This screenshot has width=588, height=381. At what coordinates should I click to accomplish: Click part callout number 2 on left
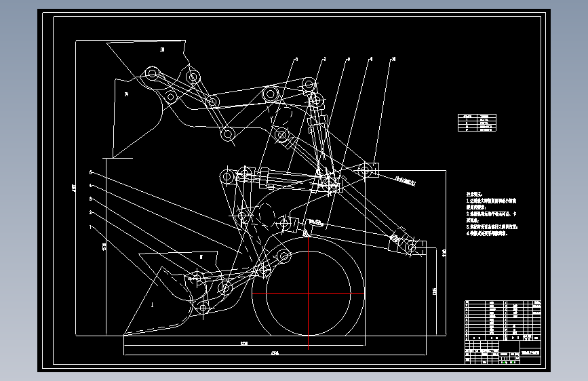(90, 213)
